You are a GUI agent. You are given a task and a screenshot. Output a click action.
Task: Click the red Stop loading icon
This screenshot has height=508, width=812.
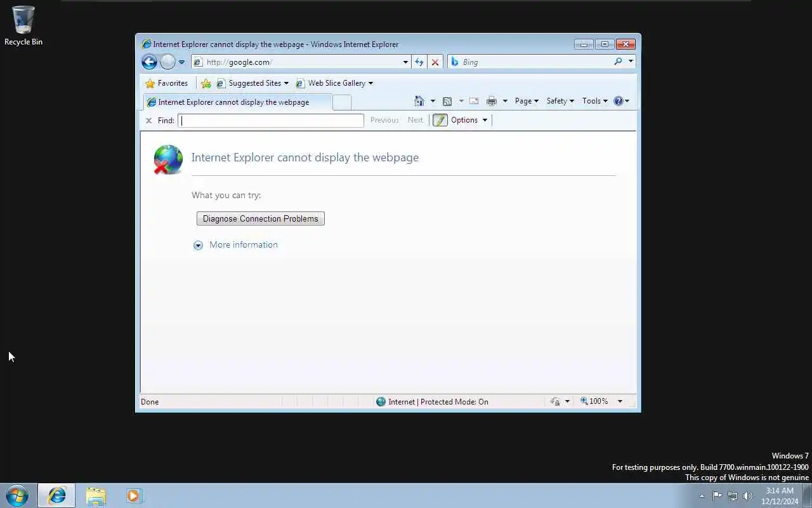coord(435,62)
